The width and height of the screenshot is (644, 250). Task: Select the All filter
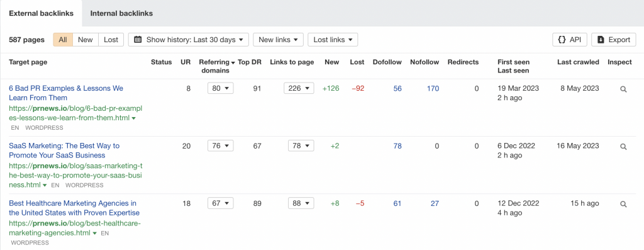pyautogui.click(x=63, y=40)
